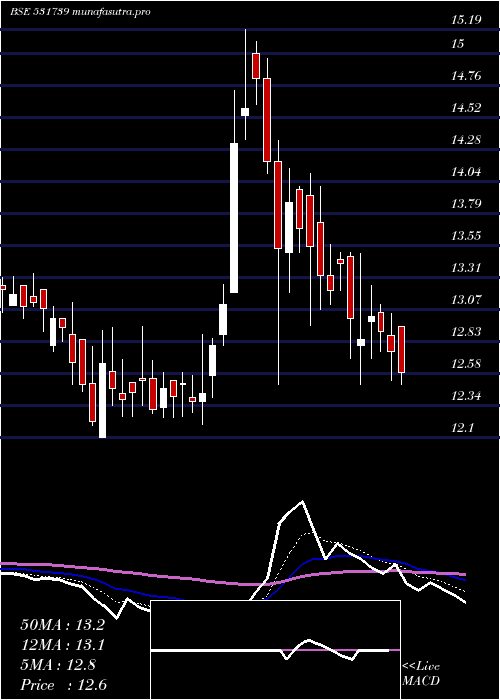Click the 13.79 price axis label
500x700 pixels.
pyautogui.click(x=466, y=204)
